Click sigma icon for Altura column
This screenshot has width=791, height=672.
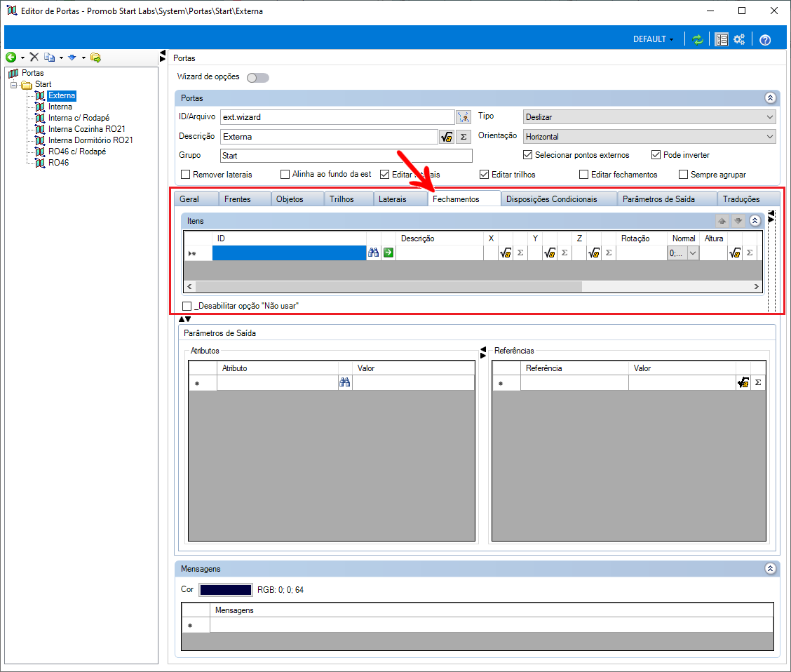click(x=750, y=253)
